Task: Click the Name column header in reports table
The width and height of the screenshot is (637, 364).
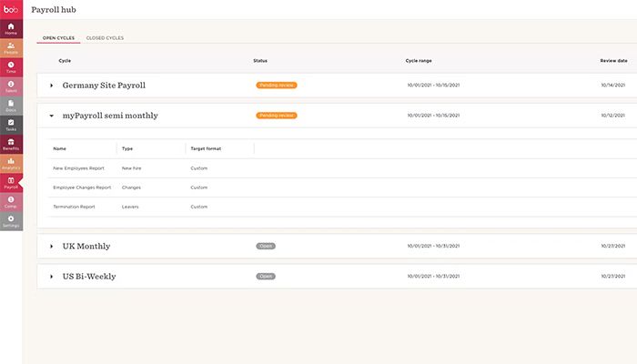Action: point(59,148)
